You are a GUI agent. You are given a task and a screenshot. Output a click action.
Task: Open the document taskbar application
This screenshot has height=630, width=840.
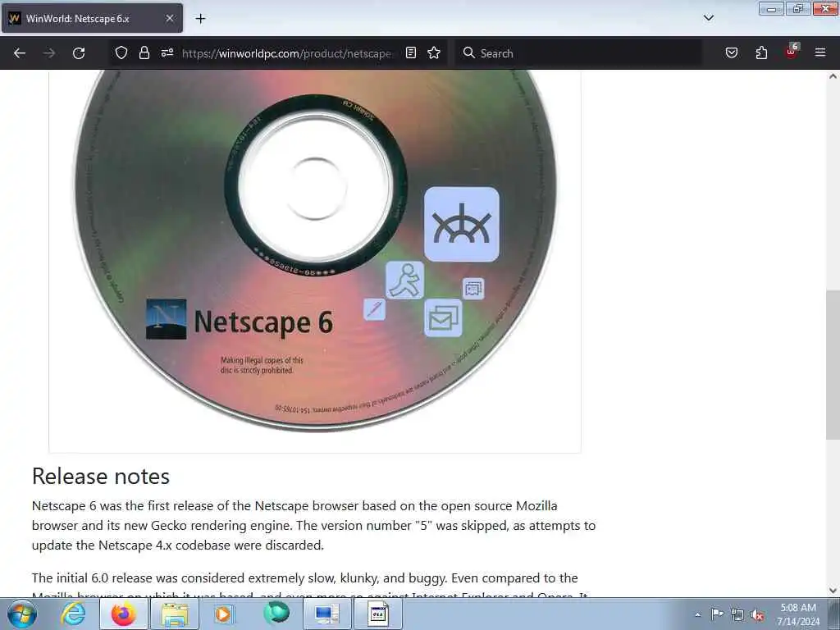[378, 614]
